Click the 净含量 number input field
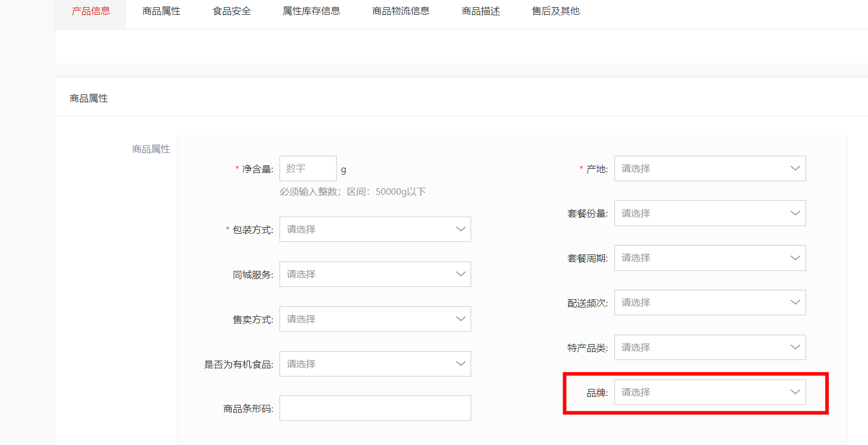The width and height of the screenshot is (868, 445). (x=308, y=169)
